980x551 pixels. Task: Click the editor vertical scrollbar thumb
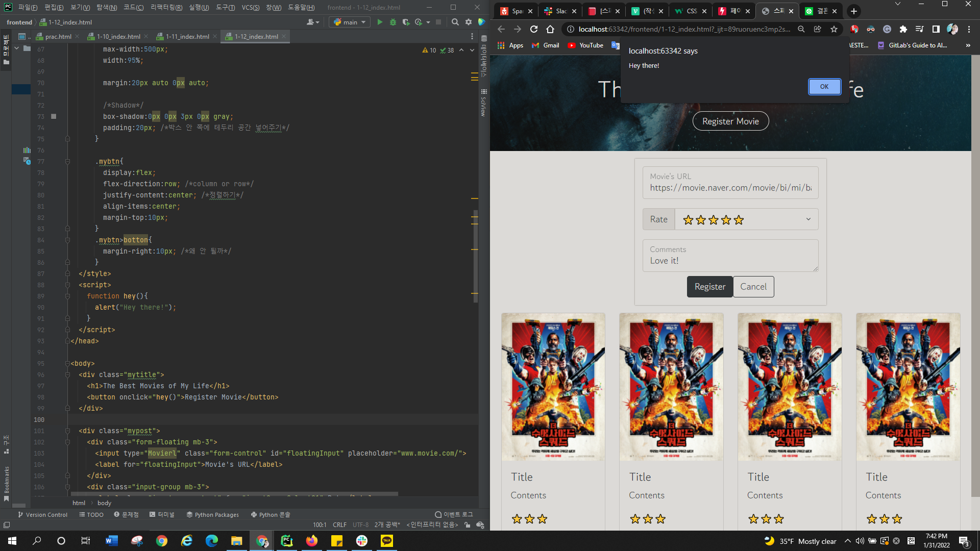point(476,256)
